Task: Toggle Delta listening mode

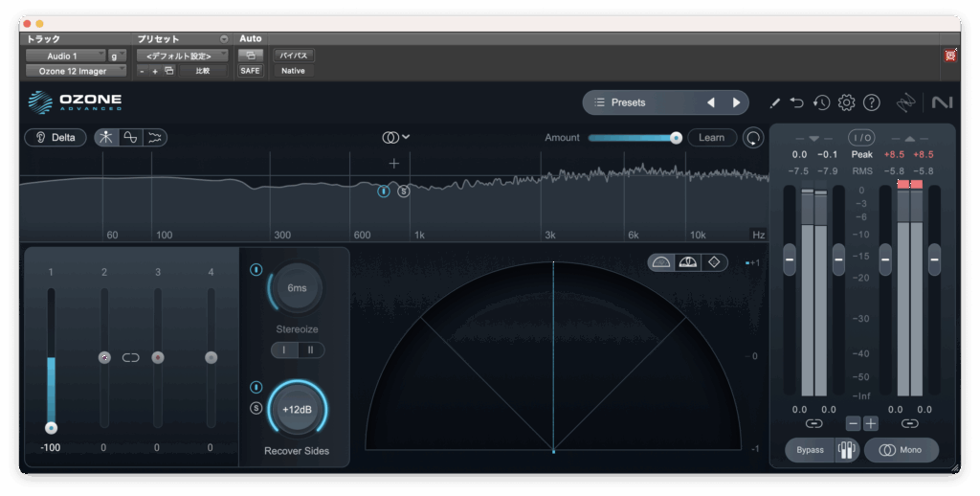Action: point(56,137)
